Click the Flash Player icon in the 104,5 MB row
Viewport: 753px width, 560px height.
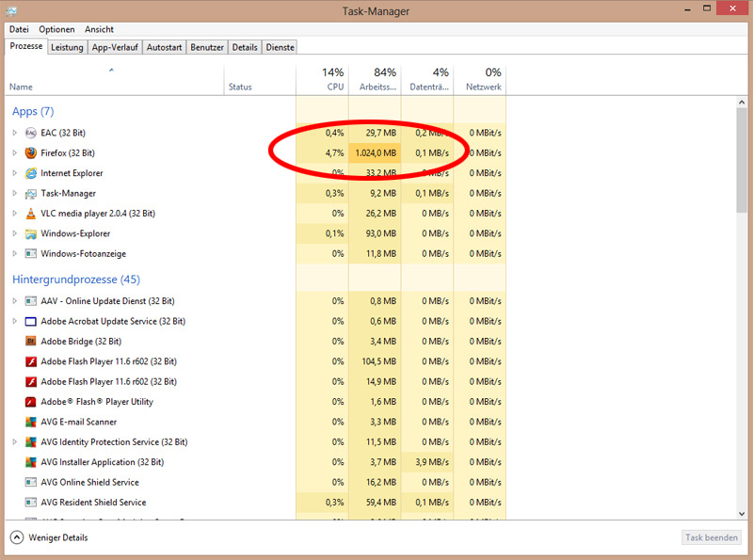31,361
